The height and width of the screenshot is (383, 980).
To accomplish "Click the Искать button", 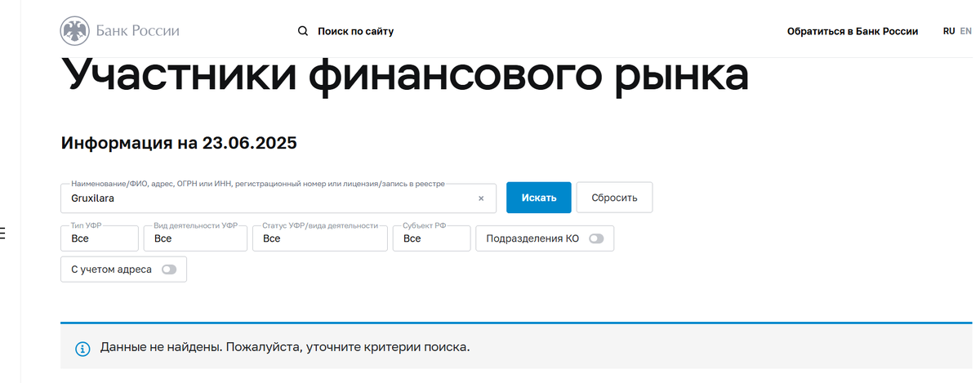I will [x=539, y=198].
